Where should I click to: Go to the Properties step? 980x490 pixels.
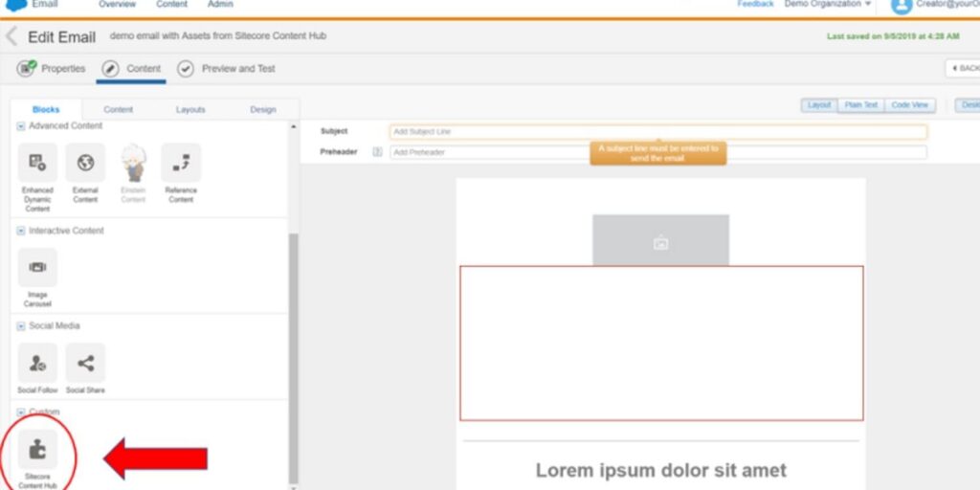(x=52, y=69)
